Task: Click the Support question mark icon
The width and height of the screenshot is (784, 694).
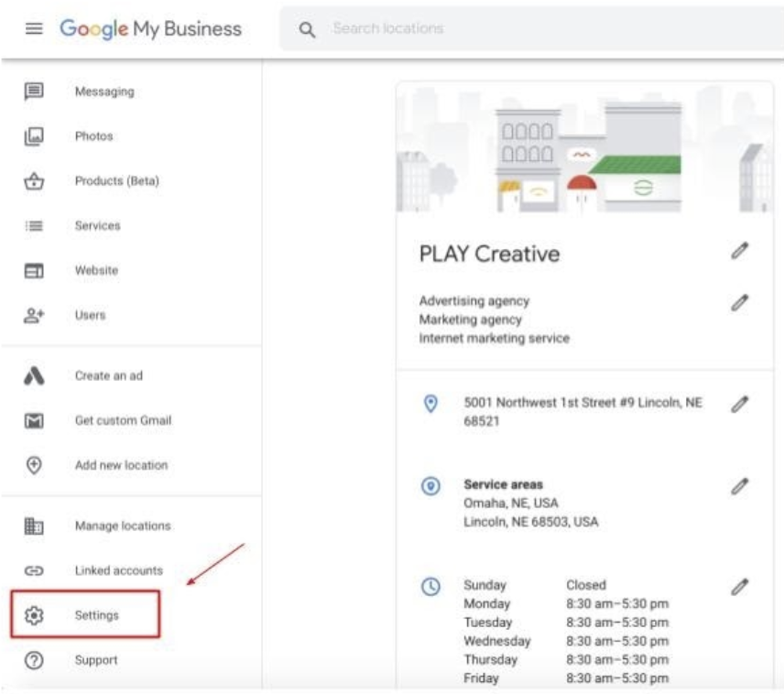Action: [34, 660]
